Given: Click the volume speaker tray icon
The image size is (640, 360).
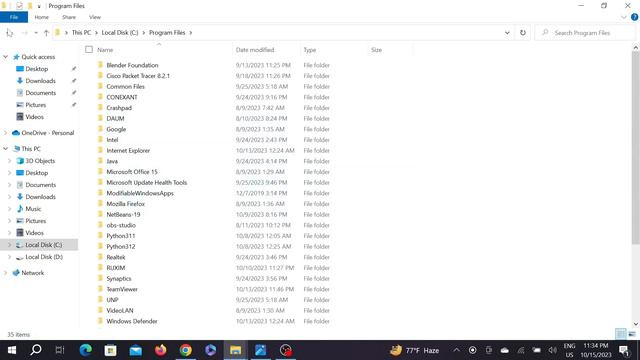Looking at the screenshot, I should pos(552,350).
